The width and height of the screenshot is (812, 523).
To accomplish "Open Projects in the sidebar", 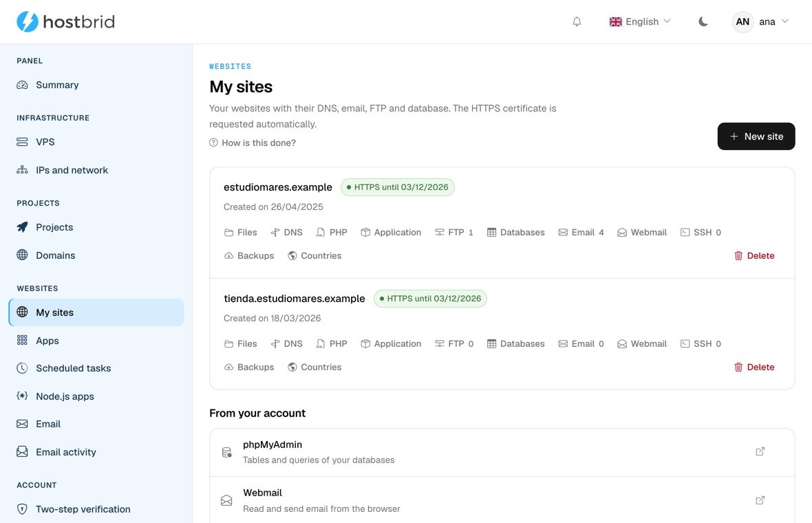I will coord(96,227).
